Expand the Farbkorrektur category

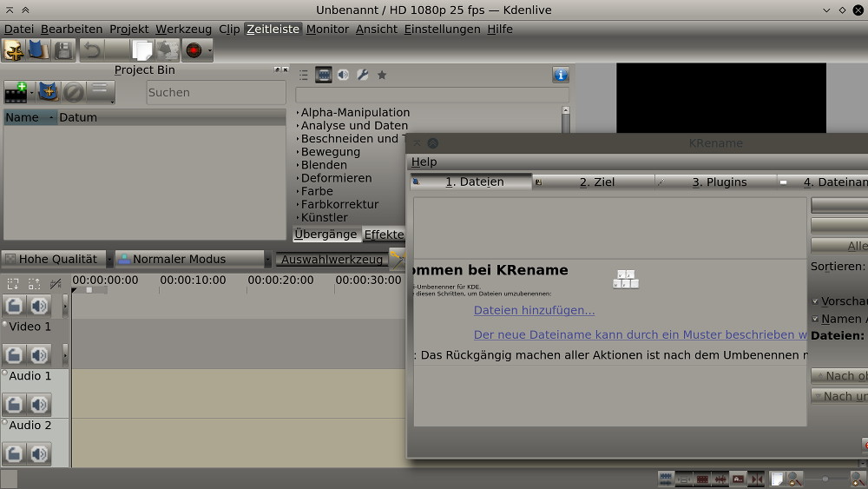pyautogui.click(x=297, y=204)
